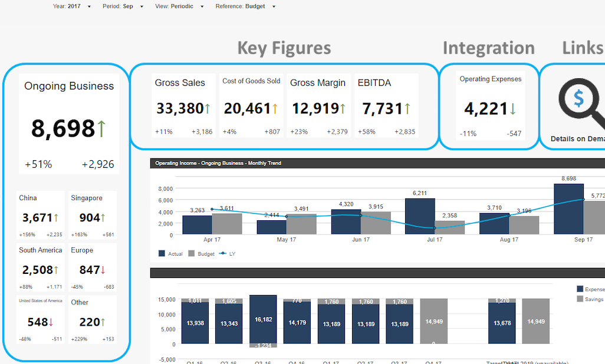The height and width of the screenshot is (364, 605).
Task: Open the Year 2017 dropdown
Action: point(72,6)
